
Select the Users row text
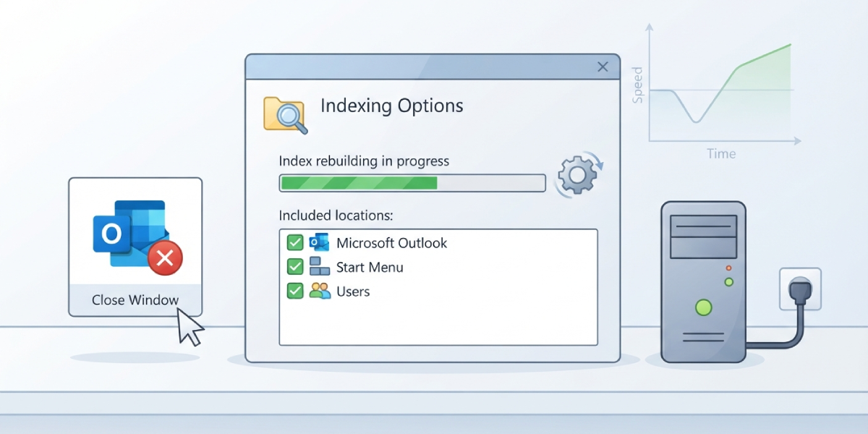[x=353, y=292]
